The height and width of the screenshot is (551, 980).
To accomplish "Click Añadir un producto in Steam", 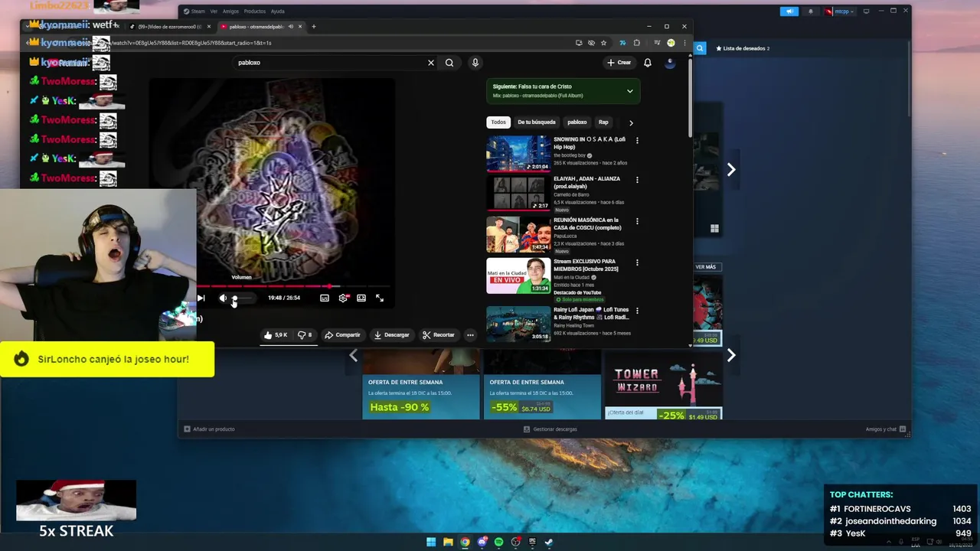I will (x=210, y=429).
